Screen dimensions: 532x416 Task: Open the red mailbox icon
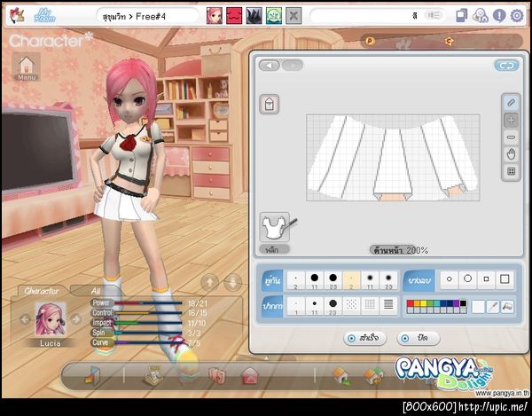(250, 376)
